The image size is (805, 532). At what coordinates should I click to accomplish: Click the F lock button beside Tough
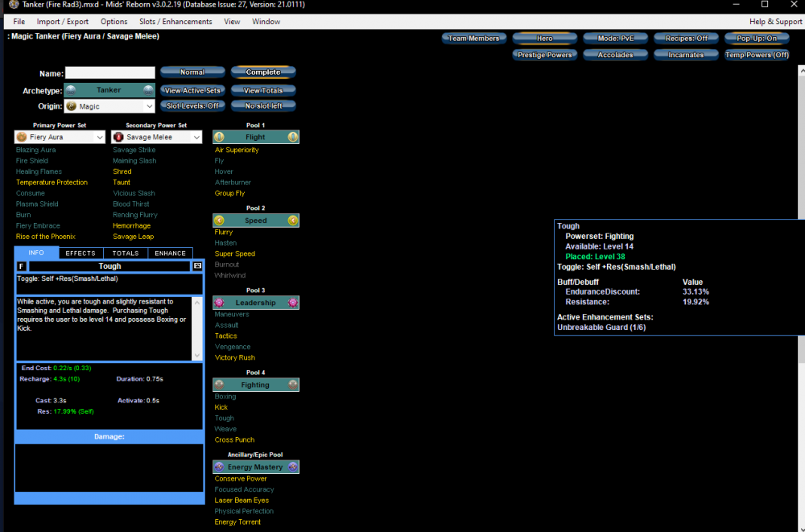(x=21, y=266)
